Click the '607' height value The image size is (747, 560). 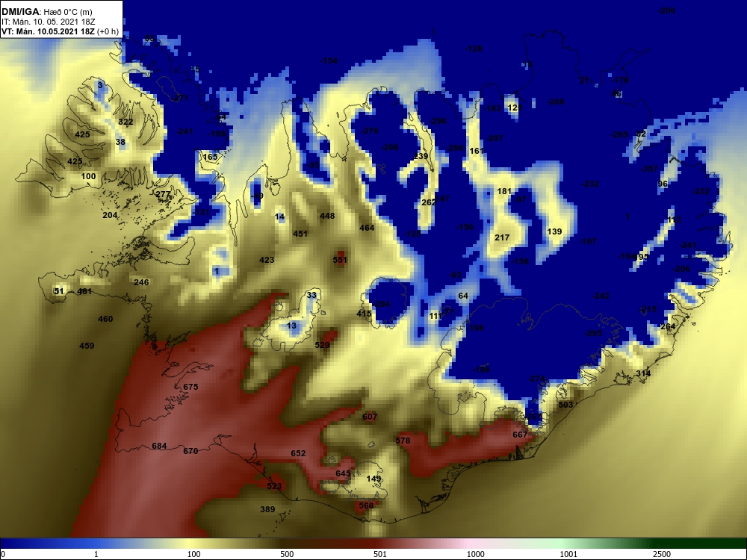click(x=370, y=417)
